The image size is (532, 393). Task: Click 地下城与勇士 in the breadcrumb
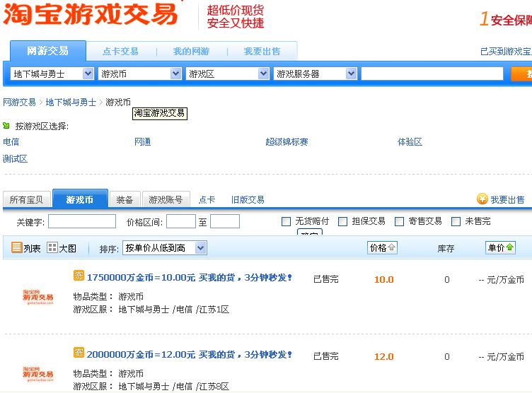coord(71,102)
